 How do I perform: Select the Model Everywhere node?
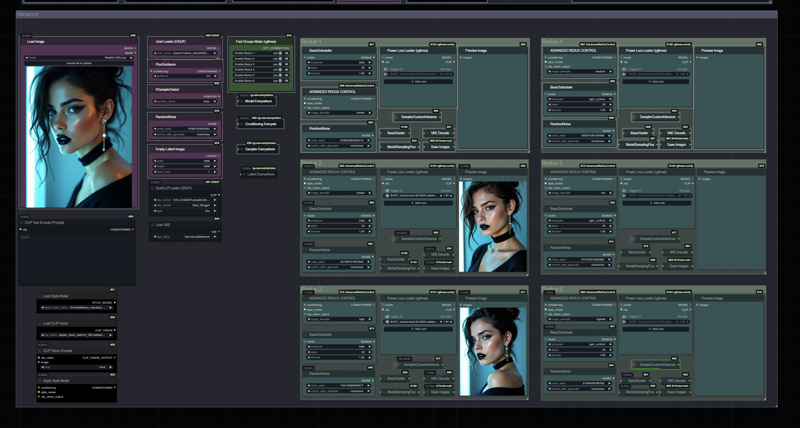tap(257, 101)
